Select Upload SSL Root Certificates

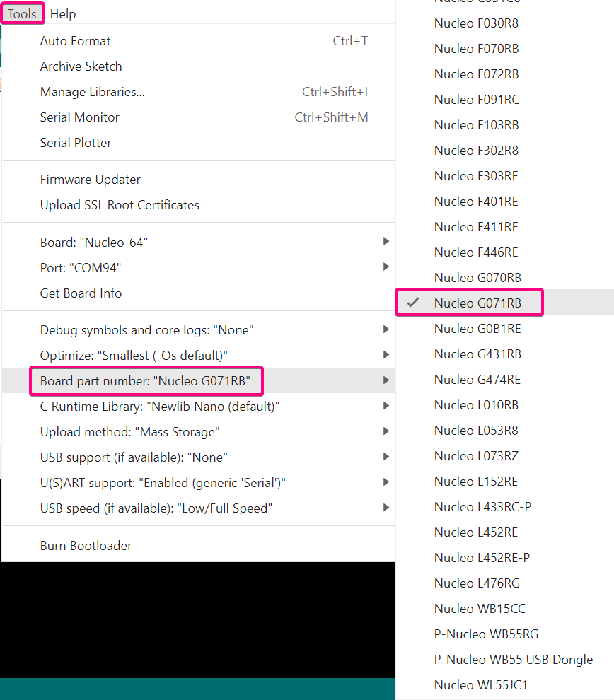coord(199,205)
